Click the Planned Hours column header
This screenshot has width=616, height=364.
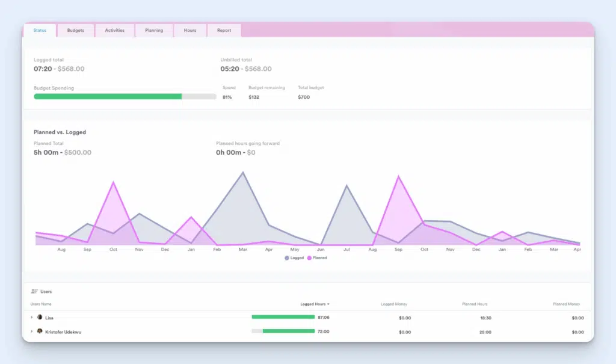pyautogui.click(x=475, y=304)
